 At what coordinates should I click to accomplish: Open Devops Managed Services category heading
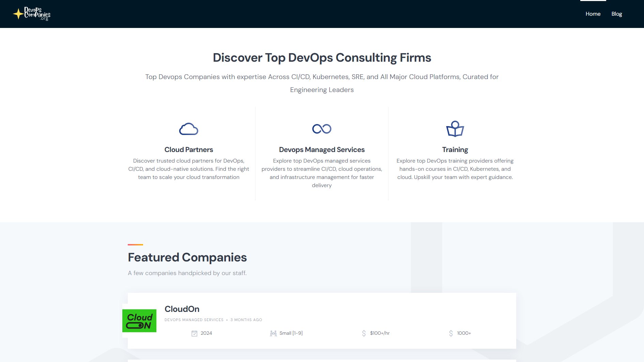tap(322, 150)
